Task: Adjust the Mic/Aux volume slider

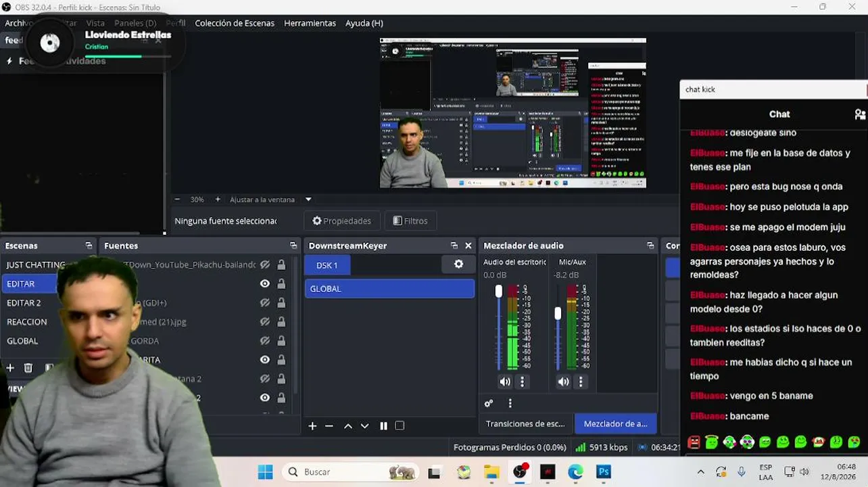Action: [x=558, y=313]
